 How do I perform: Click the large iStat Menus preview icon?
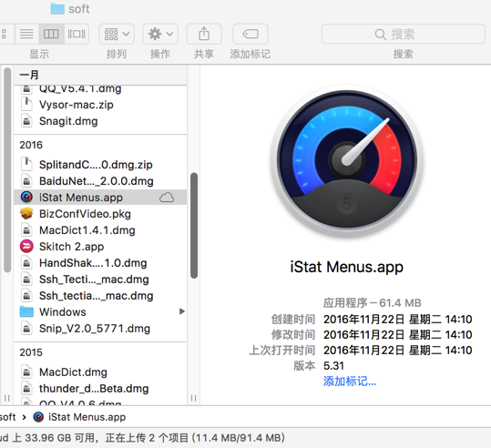click(x=347, y=160)
